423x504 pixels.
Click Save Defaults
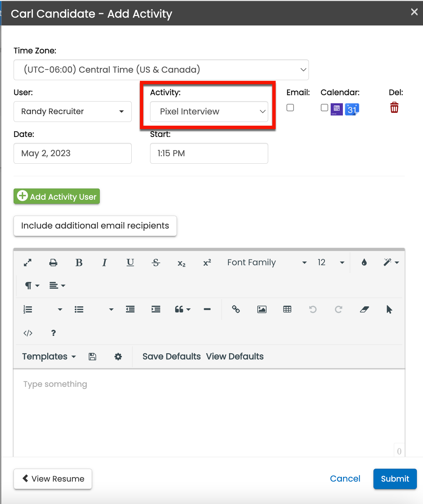pos(171,357)
